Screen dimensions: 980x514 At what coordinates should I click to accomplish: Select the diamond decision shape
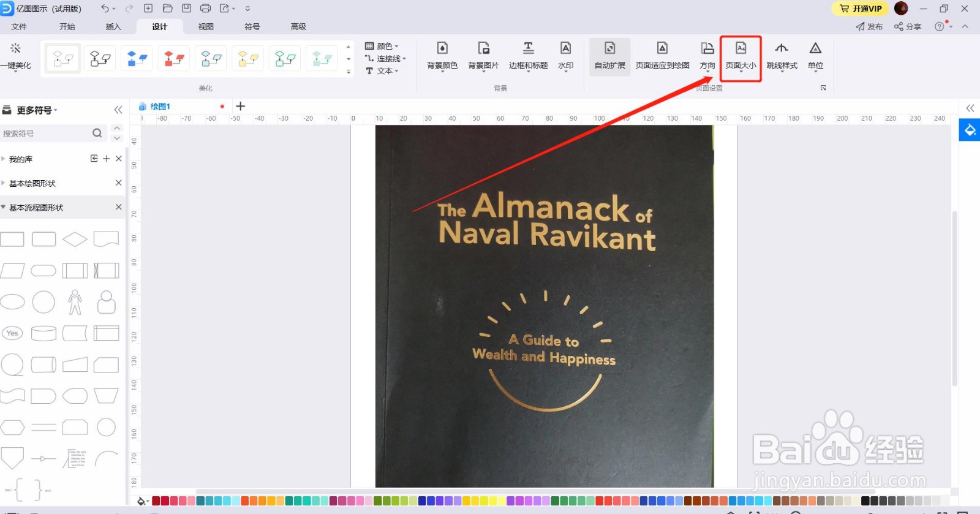(75, 239)
